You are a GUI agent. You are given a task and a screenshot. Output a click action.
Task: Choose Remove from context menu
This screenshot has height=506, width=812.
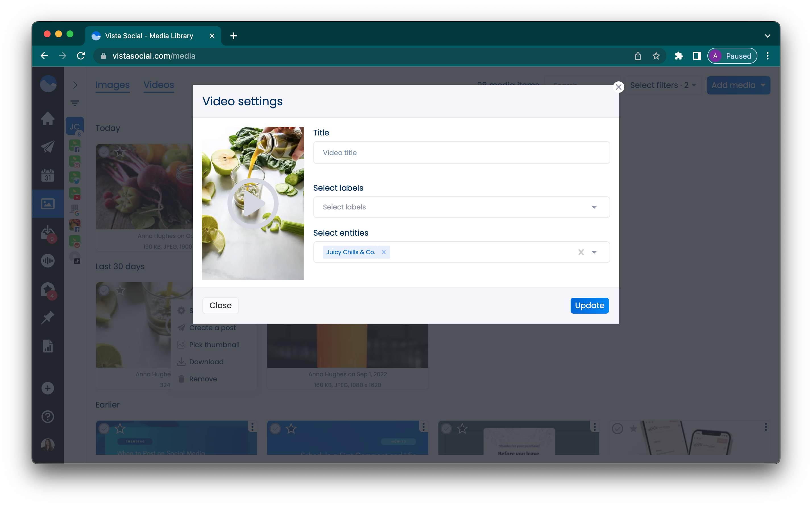[x=197, y=379]
